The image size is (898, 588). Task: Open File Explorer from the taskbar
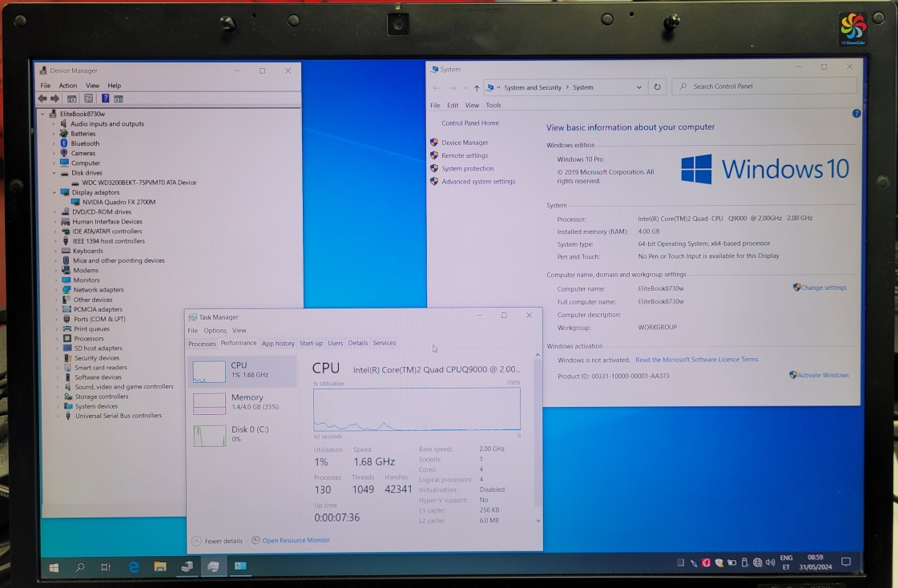click(x=160, y=566)
